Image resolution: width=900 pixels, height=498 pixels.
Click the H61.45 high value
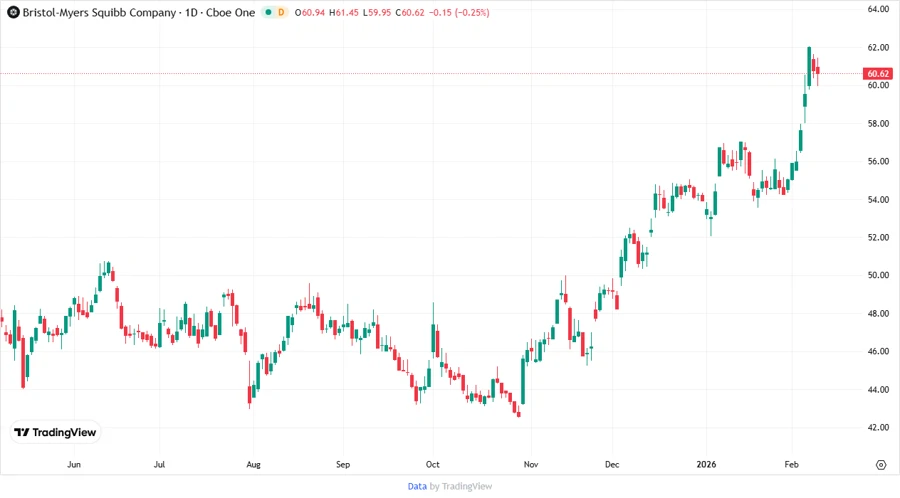(344, 12)
